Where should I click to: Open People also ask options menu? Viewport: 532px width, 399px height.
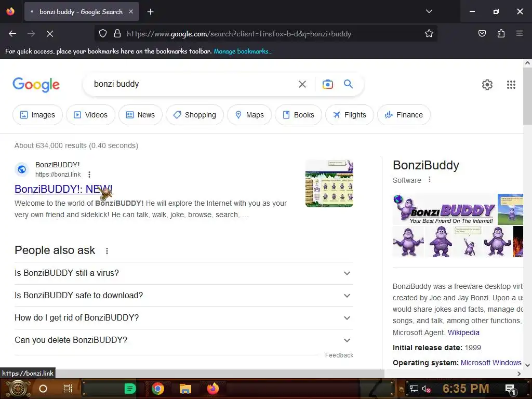(107, 251)
